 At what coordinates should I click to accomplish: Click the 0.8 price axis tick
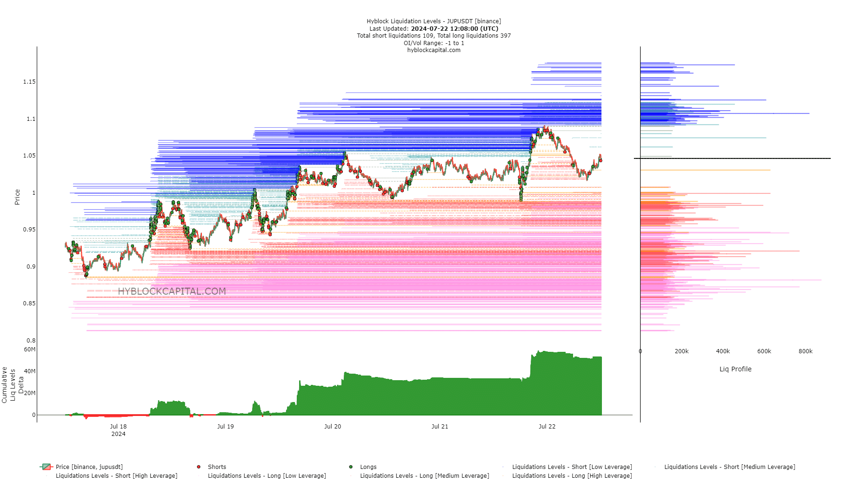tap(31, 341)
